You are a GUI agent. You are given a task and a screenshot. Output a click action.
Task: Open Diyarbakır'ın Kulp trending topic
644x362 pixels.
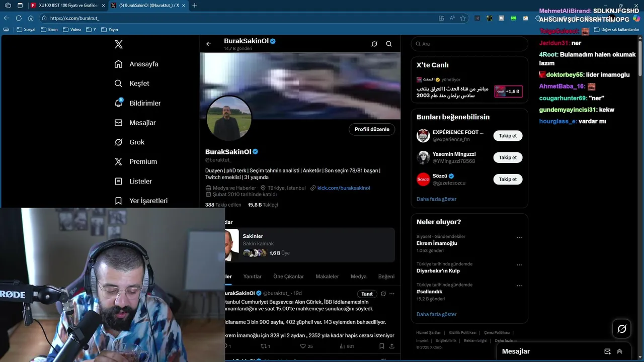[438, 270]
